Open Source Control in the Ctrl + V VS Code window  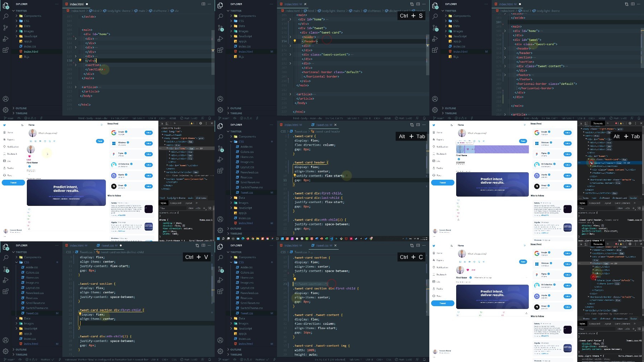(x=6, y=269)
